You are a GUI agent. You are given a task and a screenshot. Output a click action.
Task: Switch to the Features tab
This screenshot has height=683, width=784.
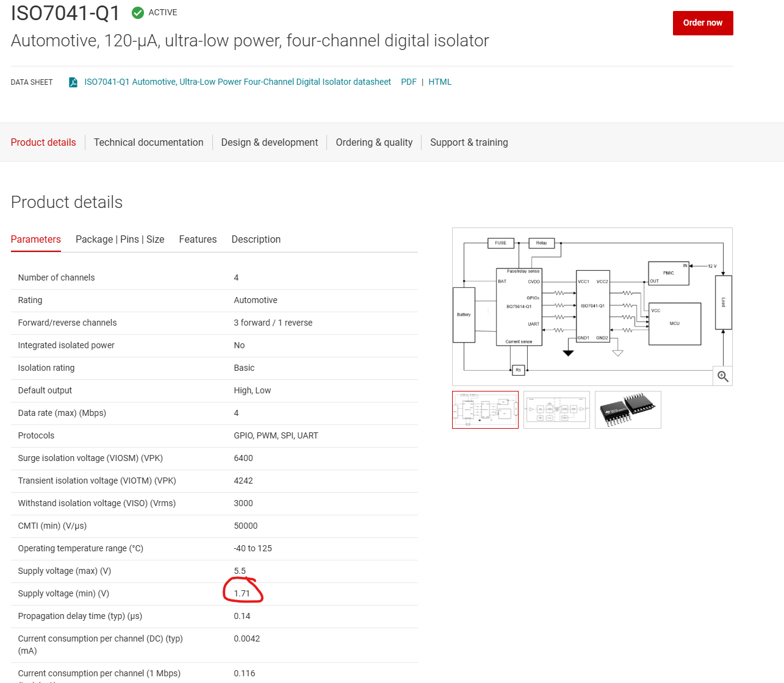tap(198, 239)
